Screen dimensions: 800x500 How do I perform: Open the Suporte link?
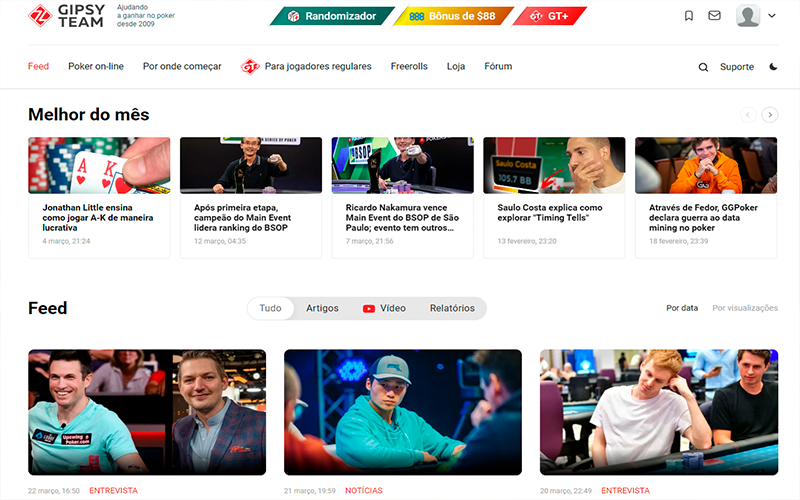(x=737, y=67)
